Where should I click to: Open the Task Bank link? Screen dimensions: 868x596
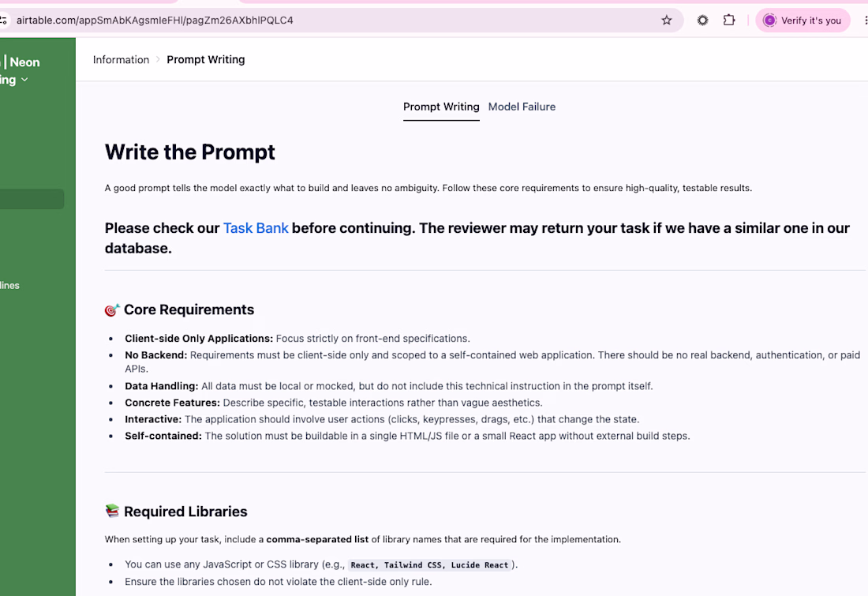(256, 228)
